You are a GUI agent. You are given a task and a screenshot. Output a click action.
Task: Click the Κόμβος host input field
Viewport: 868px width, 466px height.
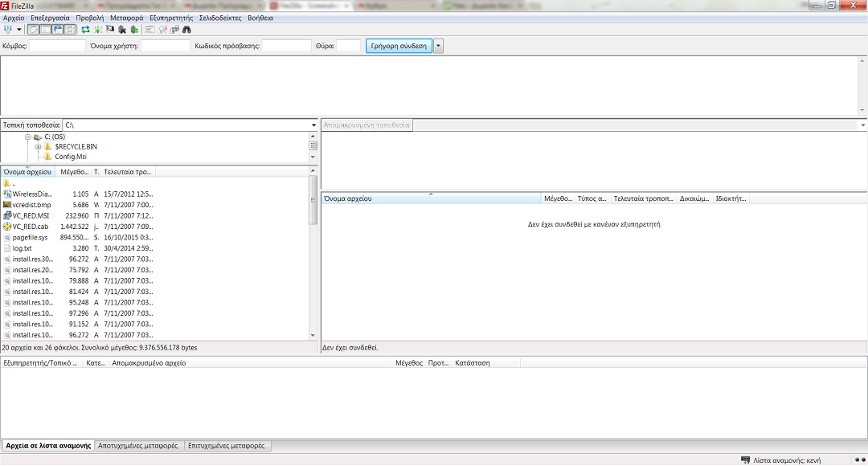tap(57, 46)
